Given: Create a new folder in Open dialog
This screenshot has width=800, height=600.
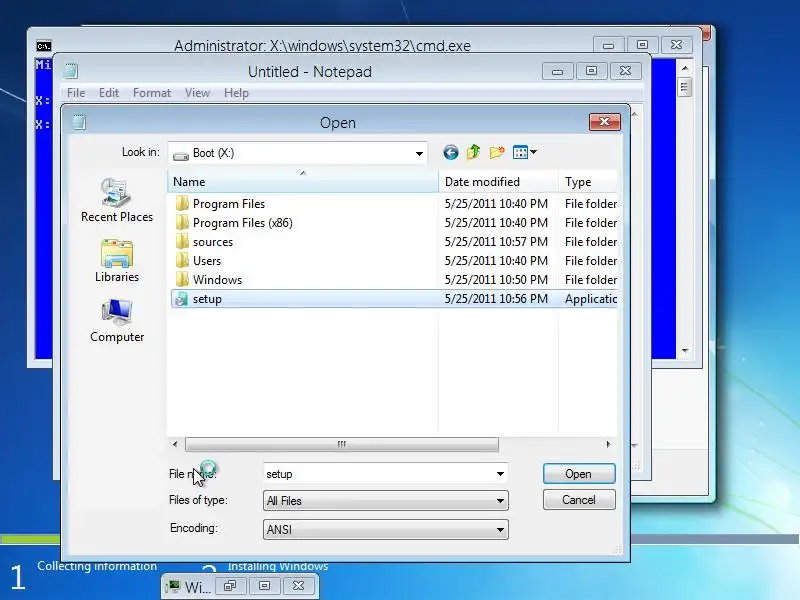Looking at the screenshot, I should (496, 153).
